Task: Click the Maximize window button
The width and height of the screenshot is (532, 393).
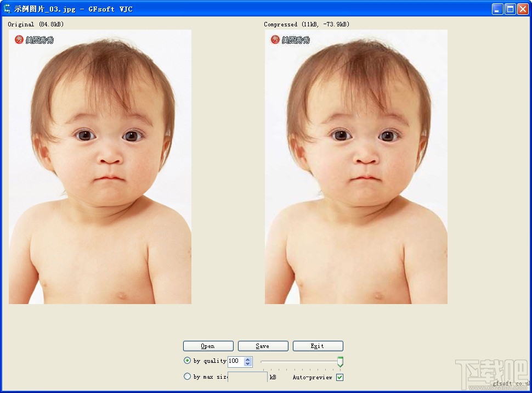Action: [510, 8]
